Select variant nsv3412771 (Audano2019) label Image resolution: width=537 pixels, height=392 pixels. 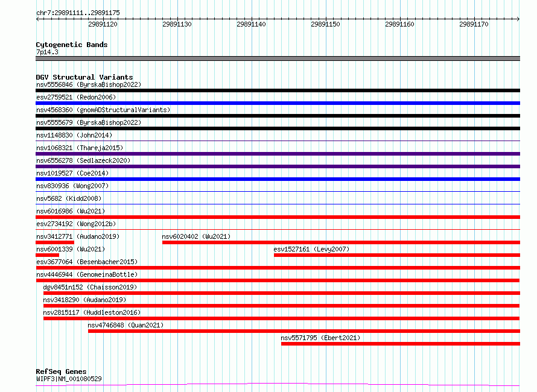coord(78,236)
